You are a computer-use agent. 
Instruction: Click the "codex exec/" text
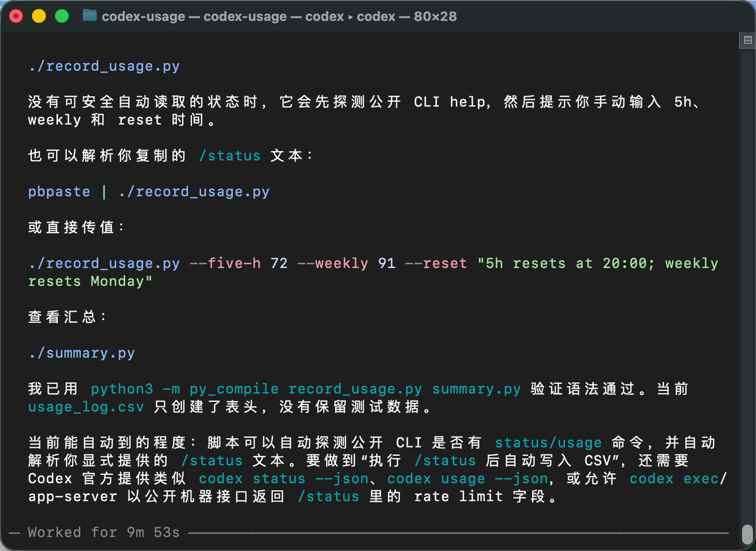coord(679,478)
